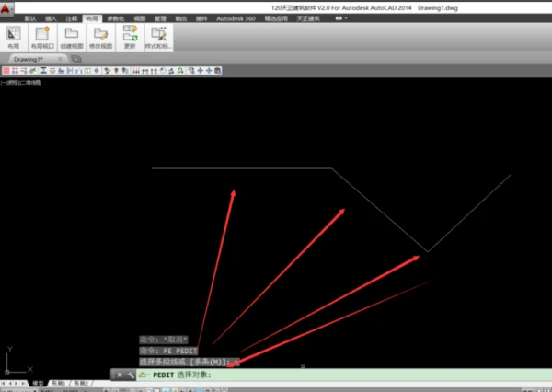Close the command line window

120,375
